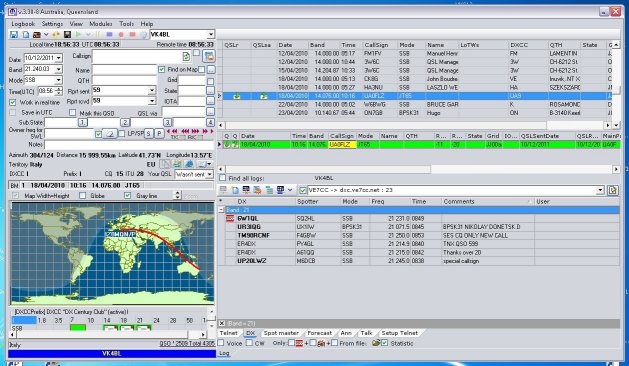Toggle the Find on Map checkbox
Viewport: 629px width, 366px height.
coord(161,69)
